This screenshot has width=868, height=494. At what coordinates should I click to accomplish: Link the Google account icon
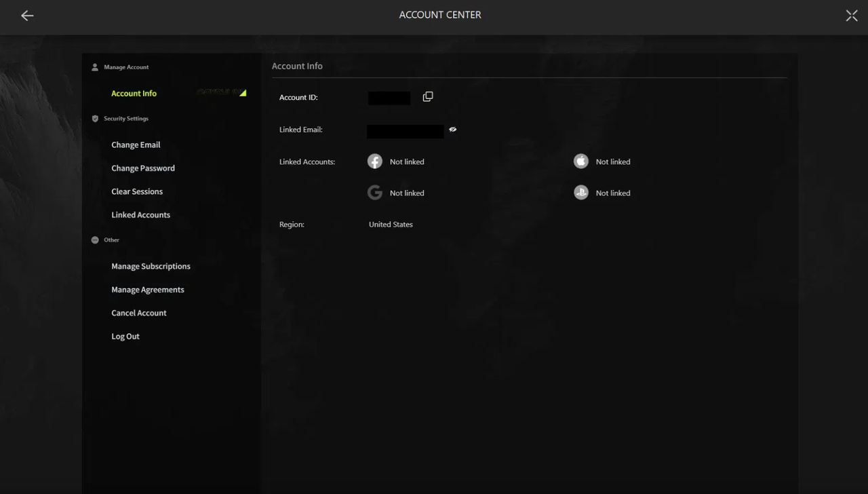pyautogui.click(x=374, y=193)
